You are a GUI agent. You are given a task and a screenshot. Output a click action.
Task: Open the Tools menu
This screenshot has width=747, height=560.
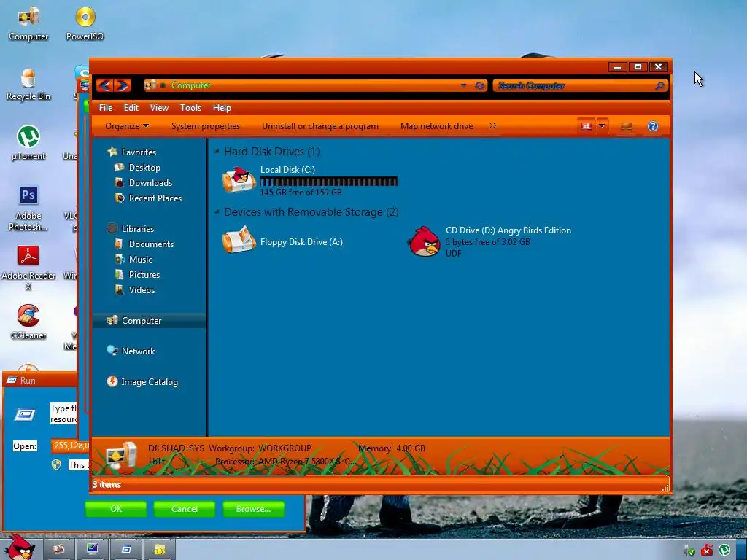pos(190,108)
